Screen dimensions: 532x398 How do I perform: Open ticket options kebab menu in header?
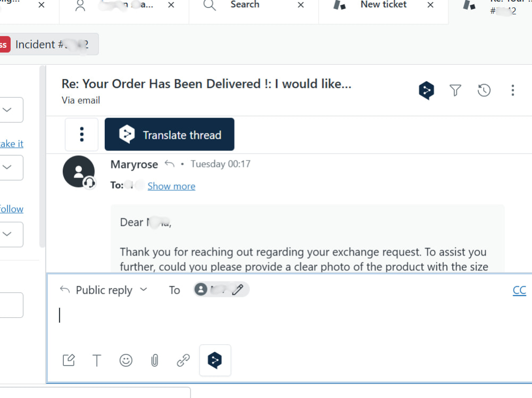tap(513, 90)
